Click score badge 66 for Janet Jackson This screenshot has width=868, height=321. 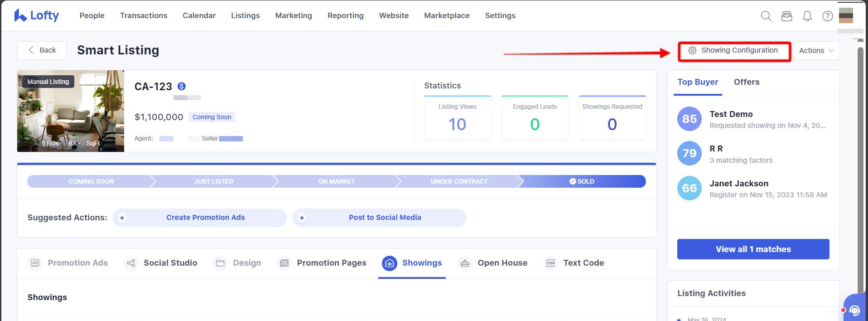690,188
